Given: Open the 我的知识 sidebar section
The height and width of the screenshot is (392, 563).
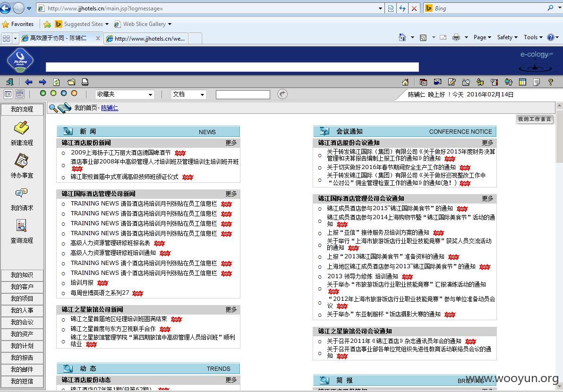Looking at the screenshot, I should pos(22,275).
